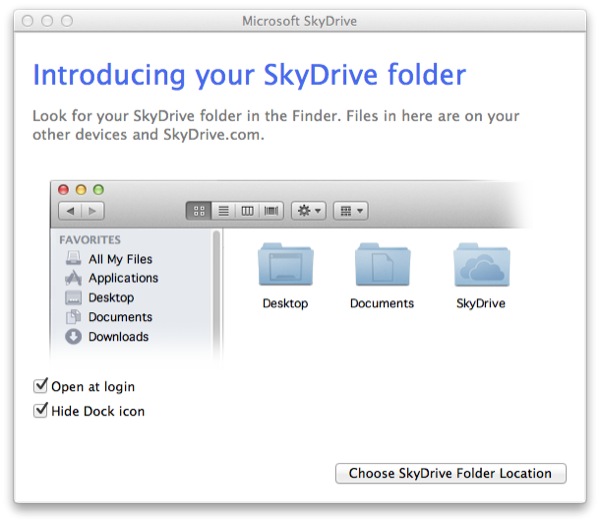Open the arrange items dropdown
The height and width of the screenshot is (523, 600).
click(x=351, y=211)
